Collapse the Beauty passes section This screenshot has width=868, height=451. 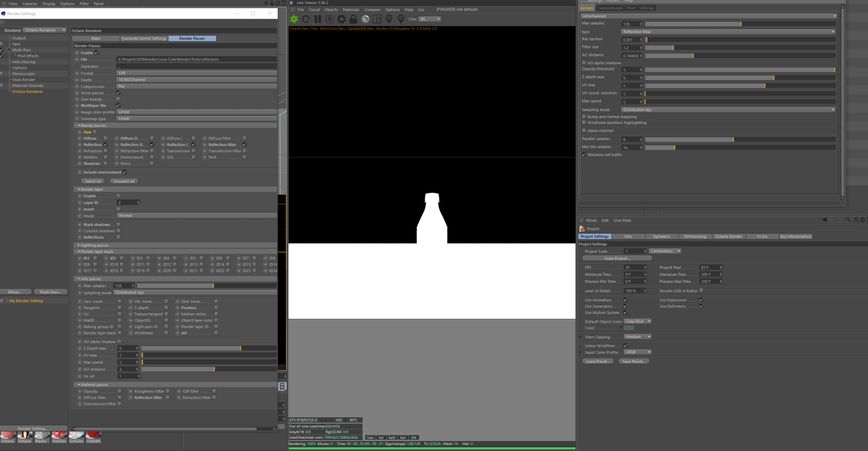78,125
